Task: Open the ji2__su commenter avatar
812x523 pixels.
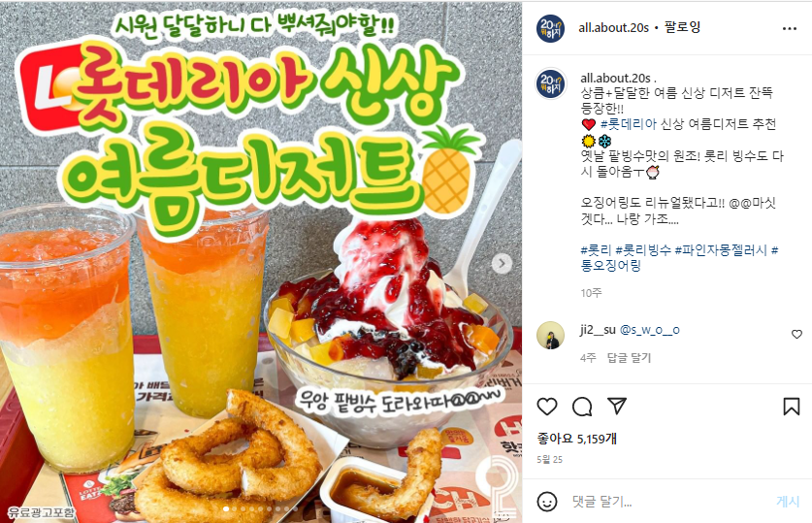Action: click(550, 335)
